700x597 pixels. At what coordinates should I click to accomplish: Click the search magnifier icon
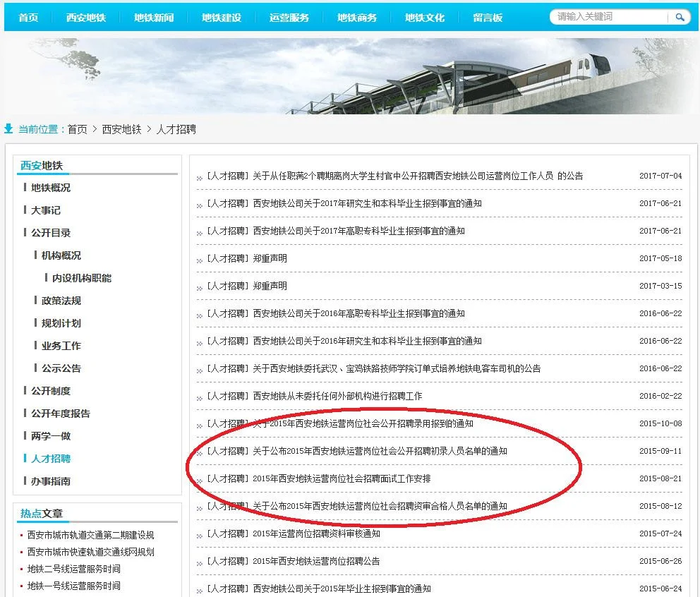tap(679, 16)
